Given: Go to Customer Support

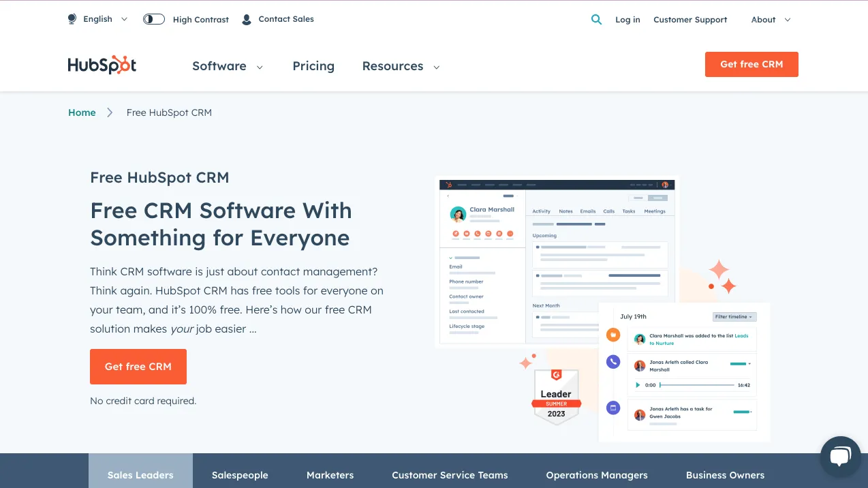Looking at the screenshot, I should point(690,20).
